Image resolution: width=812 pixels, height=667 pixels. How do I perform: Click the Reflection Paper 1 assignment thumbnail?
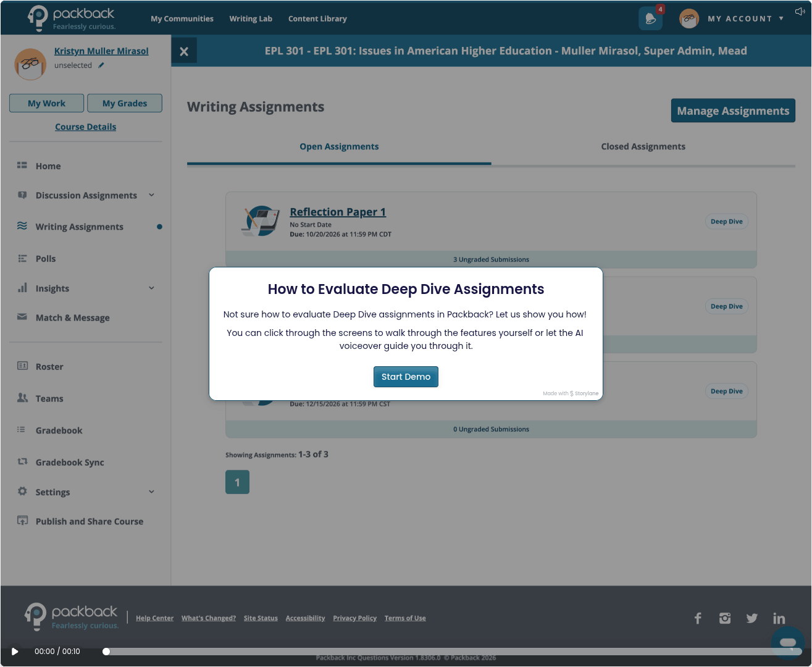(x=261, y=221)
